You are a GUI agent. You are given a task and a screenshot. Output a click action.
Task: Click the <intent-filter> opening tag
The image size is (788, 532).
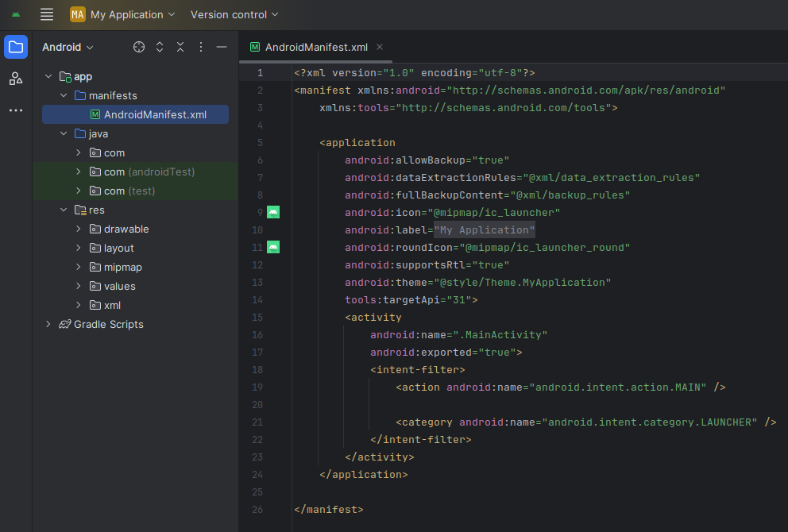click(x=418, y=370)
